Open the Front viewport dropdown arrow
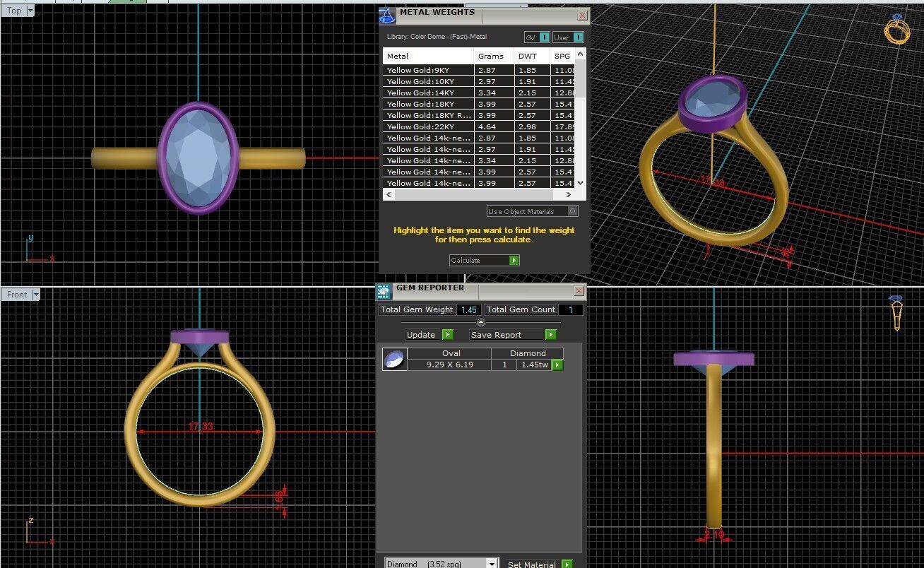924x568 pixels. (x=35, y=295)
